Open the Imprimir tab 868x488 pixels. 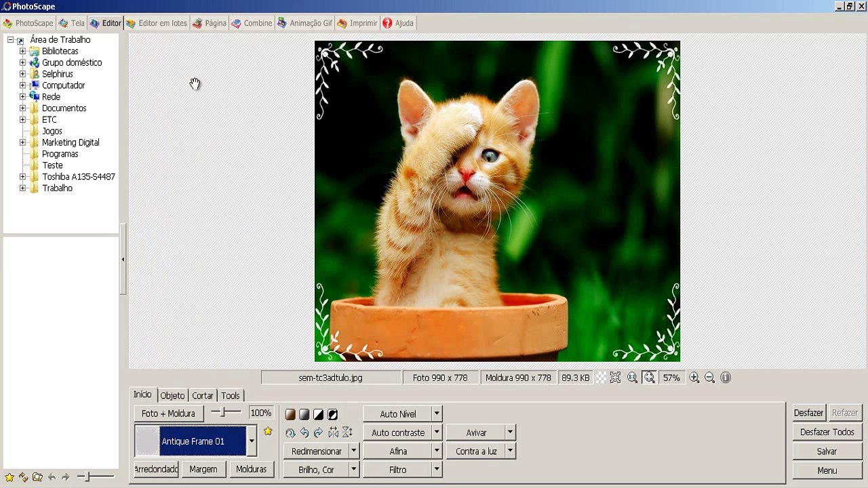[357, 23]
